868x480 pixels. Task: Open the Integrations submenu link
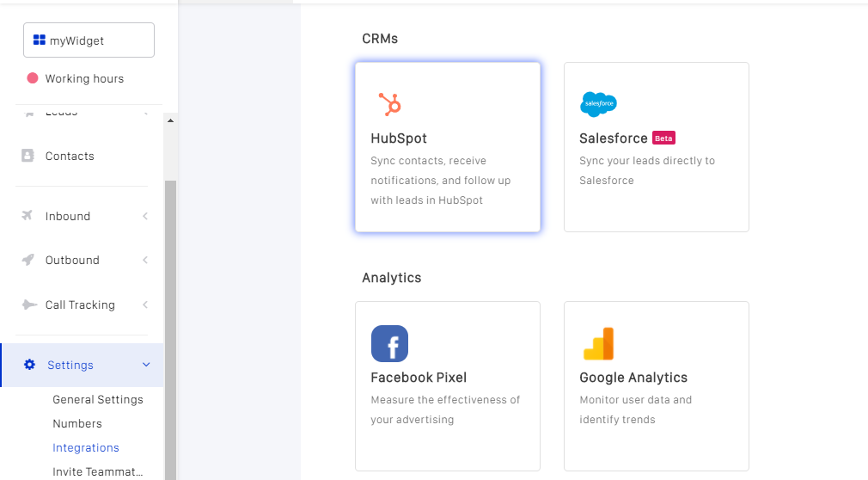click(86, 448)
